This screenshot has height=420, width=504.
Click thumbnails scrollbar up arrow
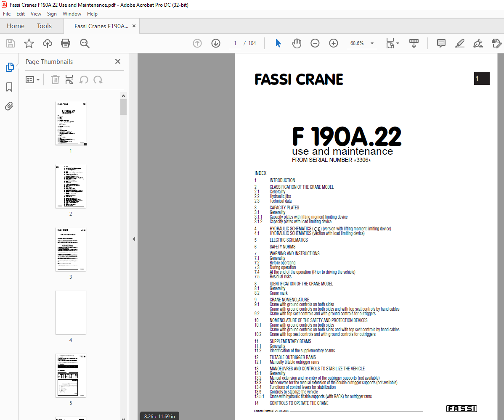click(123, 96)
